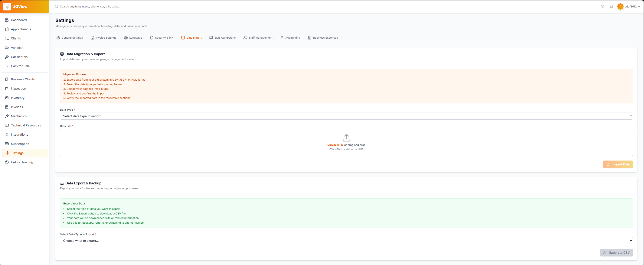Image resolution: width=644 pixels, height=265 pixels.
Task: Click the Business Clients building icon
Action: 7,79
